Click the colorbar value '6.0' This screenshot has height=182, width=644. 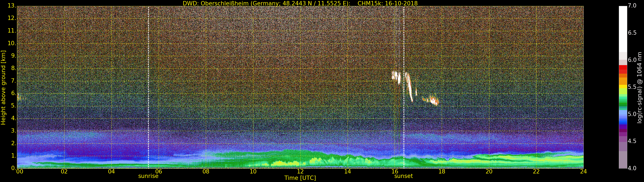pyautogui.click(x=632, y=60)
